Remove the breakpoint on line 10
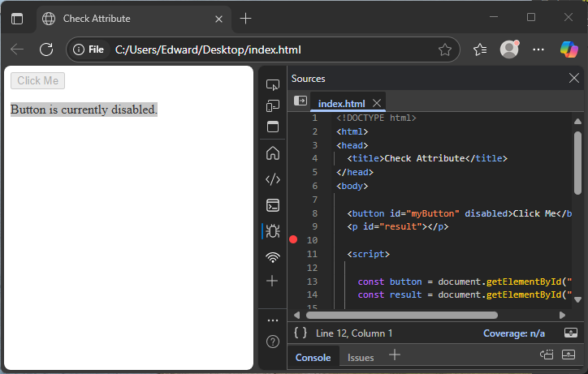This screenshot has height=374, width=588. pyautogui.click(x=293, y=240)
